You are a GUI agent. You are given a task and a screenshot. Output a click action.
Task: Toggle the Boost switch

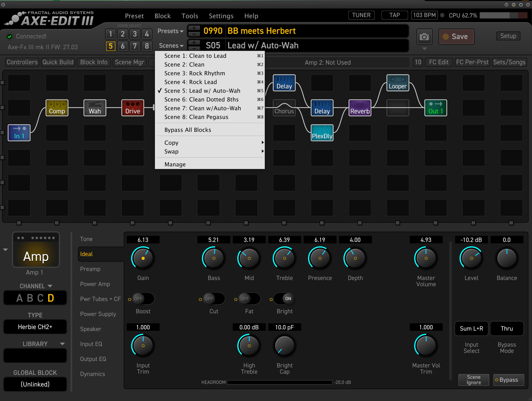coord(143,299)
